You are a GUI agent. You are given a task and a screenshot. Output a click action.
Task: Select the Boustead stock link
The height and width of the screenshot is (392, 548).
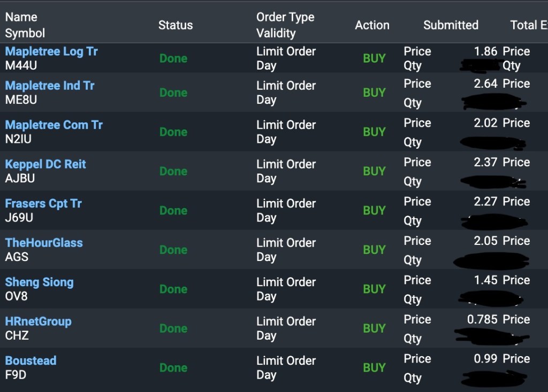(31, 361)
